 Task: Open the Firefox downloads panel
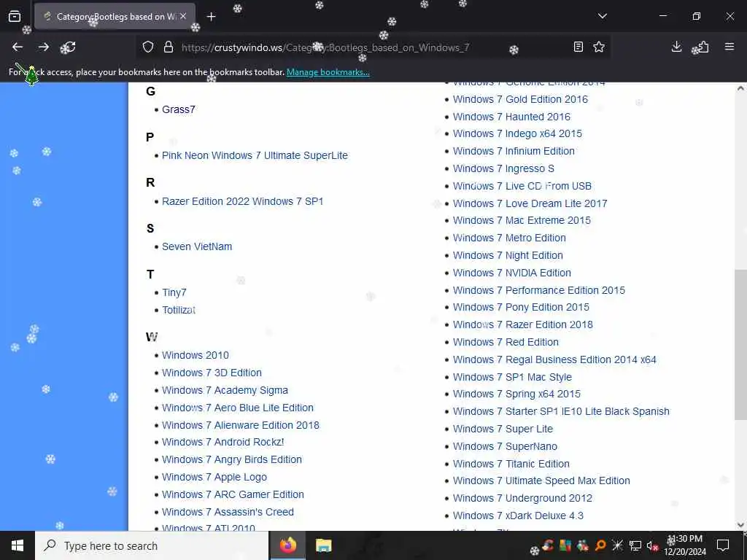point(676,47)
